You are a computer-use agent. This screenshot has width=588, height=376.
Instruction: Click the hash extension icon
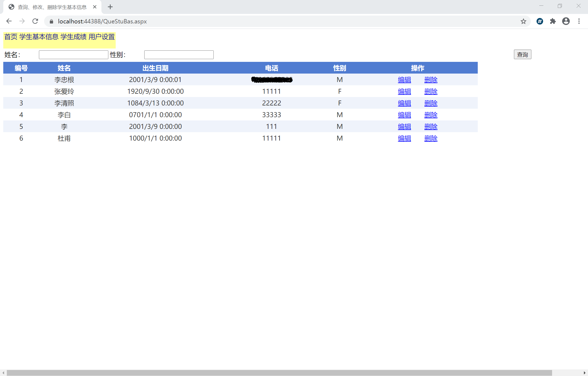click(540, 21)
